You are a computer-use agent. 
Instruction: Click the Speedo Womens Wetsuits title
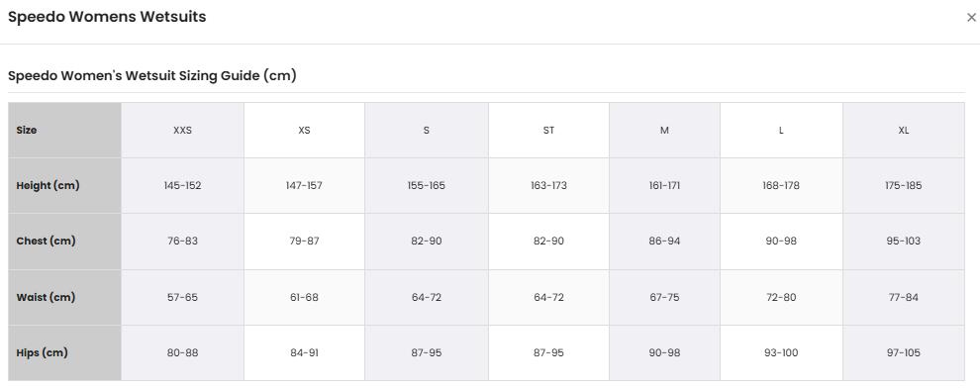pyautogui.click(x=107, y=17)
